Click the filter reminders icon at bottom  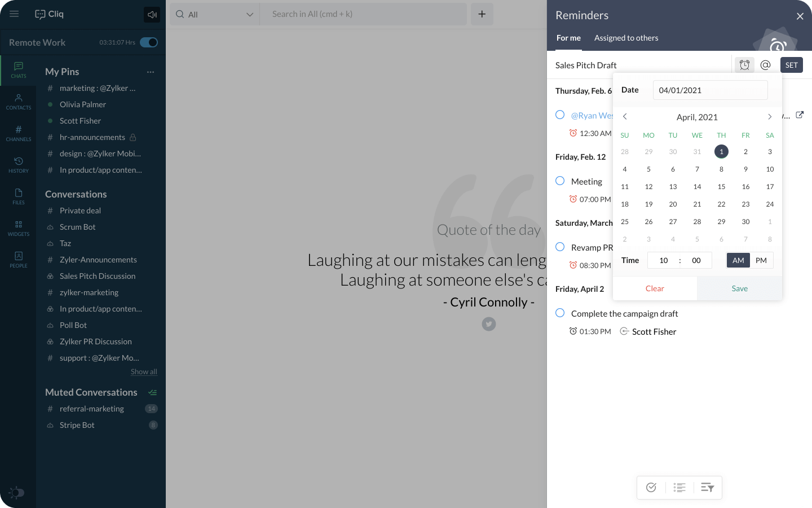[707, 488]
